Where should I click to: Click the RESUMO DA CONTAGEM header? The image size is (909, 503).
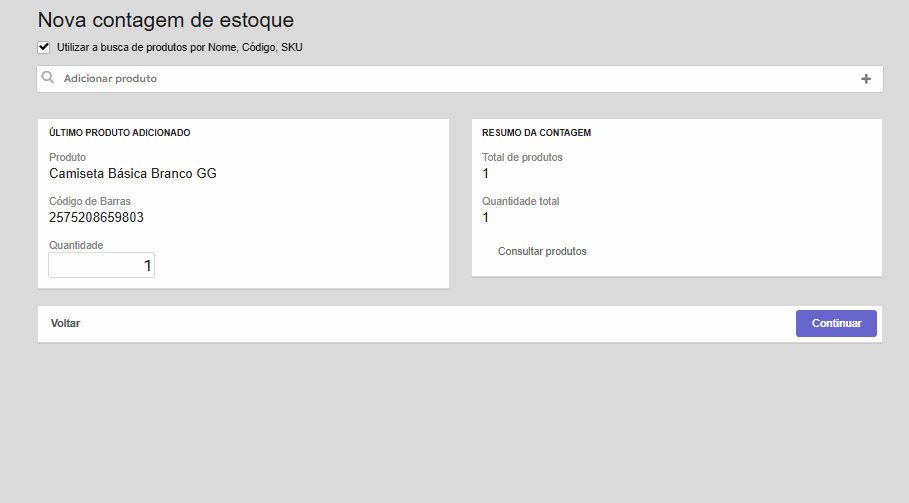pos(536,133)
